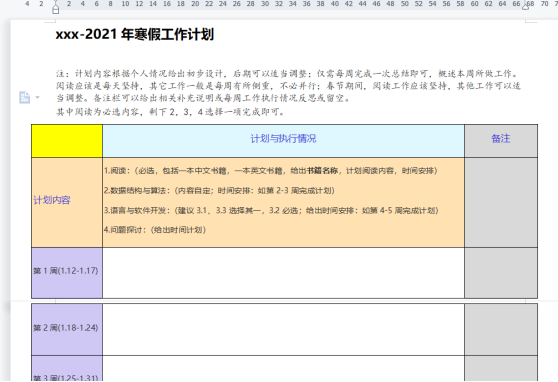558x382 pixels.
Task: Click the yellow empty header cell
Action: coord(67,141)
